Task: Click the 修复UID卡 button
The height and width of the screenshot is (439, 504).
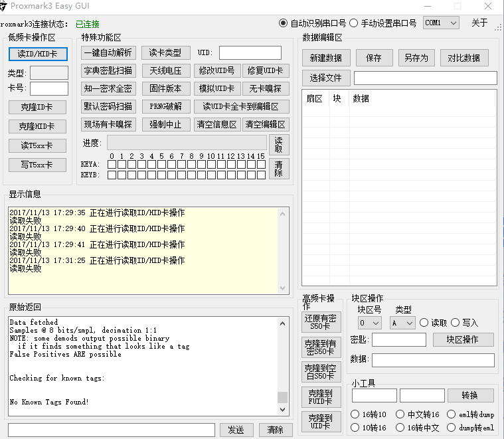Action: click(266, 70)
